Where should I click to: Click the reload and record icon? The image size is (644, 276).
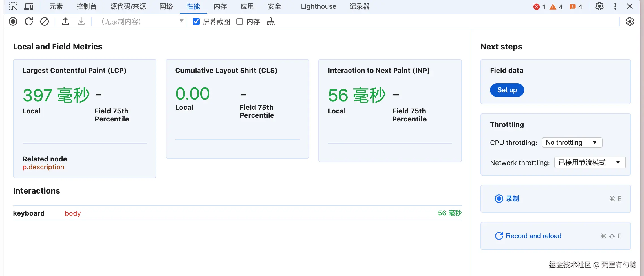[29, 21]
